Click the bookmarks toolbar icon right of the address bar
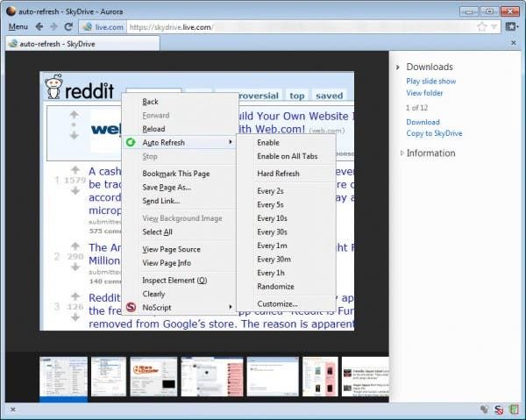This screenshot has width=526, height=420. (512, 27)
